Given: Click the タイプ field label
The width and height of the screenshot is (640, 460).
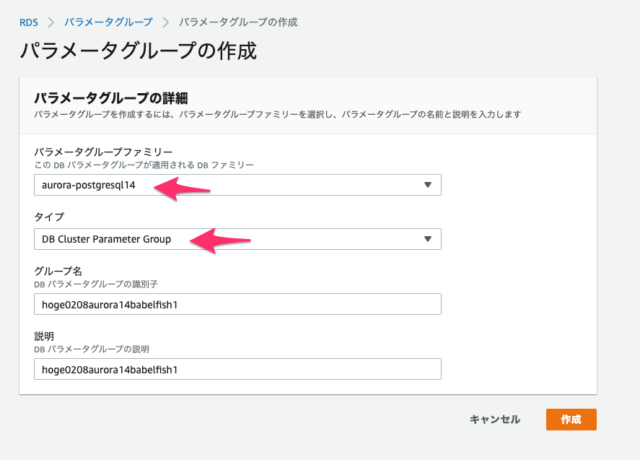Looking at the screenshot, I should [x=49, y=217].
